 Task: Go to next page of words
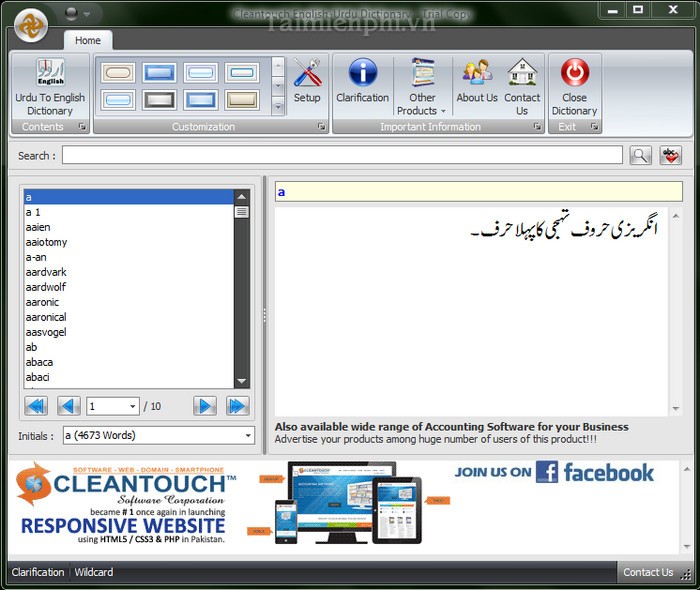pyautogui.click(x=205, y=406)
